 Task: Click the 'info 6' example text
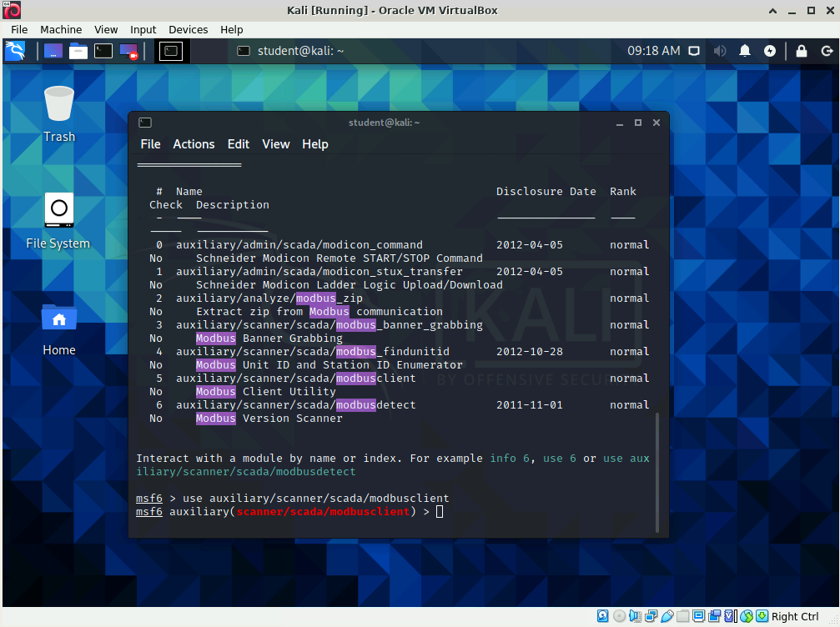[510, 459]
